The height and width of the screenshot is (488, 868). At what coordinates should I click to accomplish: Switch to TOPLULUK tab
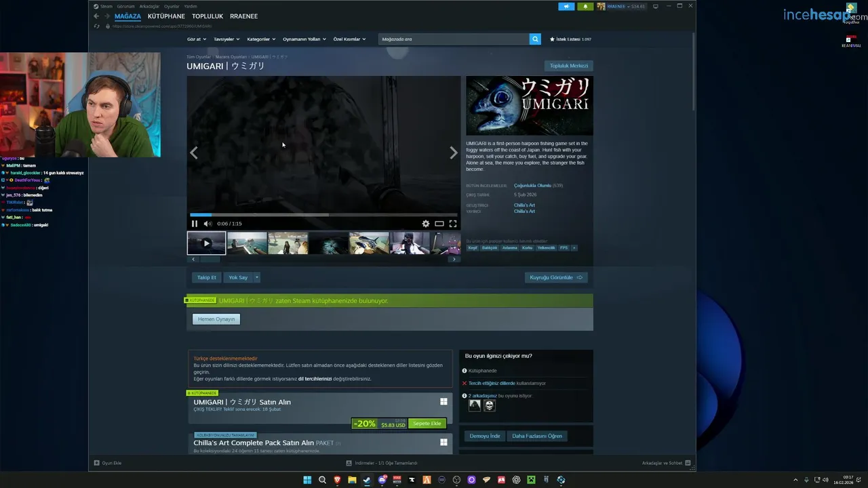(208, 16)
